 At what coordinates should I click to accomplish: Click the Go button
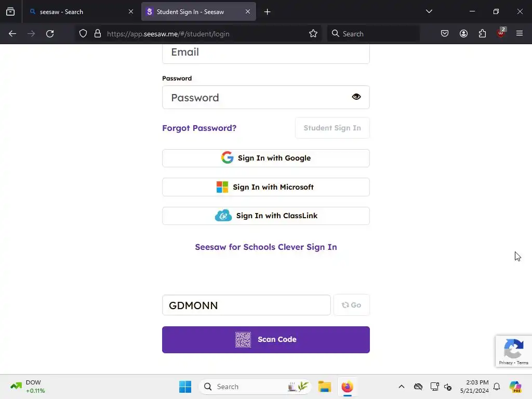(352, 305)
